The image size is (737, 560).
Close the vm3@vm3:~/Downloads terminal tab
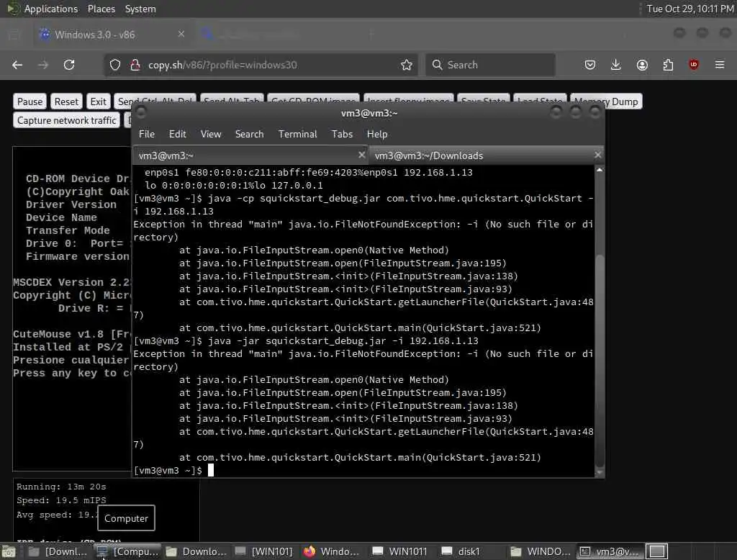coord(597,155)
